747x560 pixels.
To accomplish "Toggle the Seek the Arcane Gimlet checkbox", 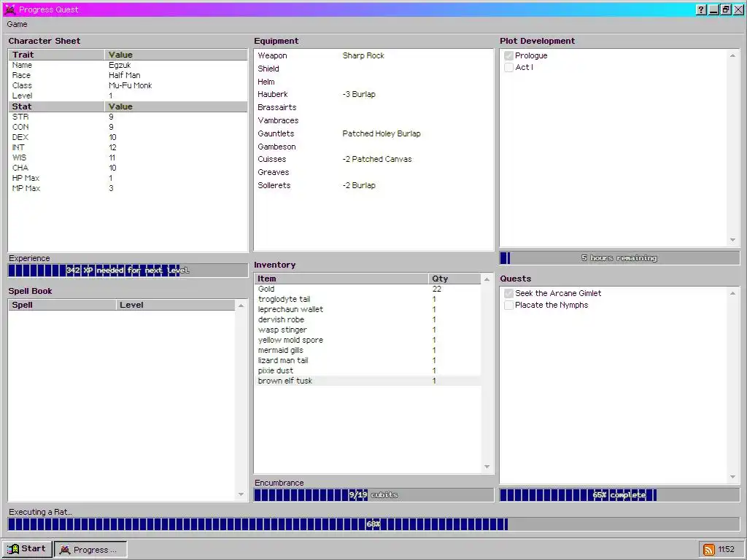I will pos(508,293).
